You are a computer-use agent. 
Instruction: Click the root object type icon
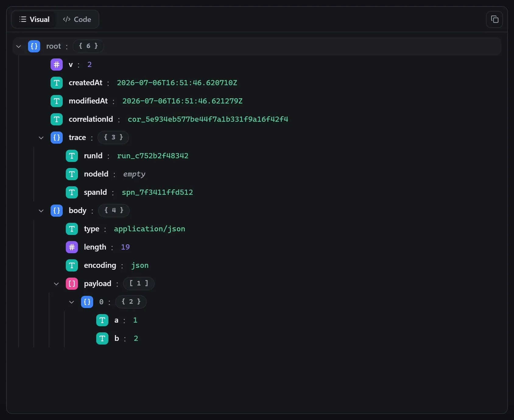[x=34, y=46]
